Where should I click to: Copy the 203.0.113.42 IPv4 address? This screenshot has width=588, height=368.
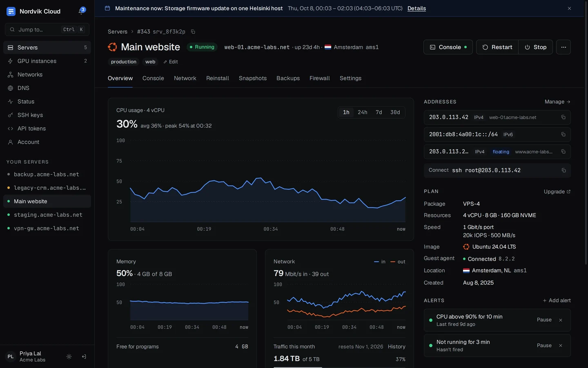coord(563,117)
